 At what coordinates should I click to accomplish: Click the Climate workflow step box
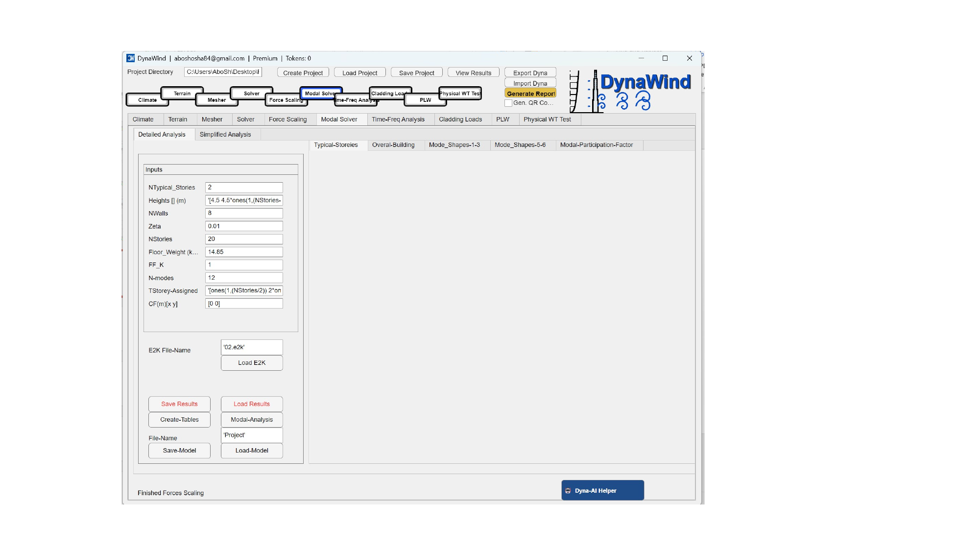147,100
